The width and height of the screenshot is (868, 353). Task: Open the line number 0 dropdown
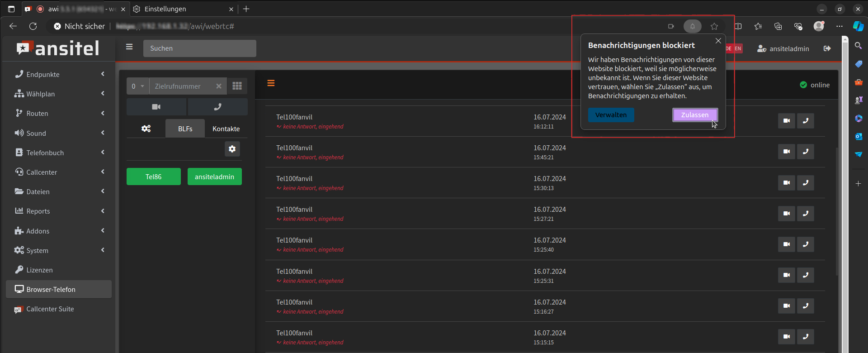click(137, 86)
